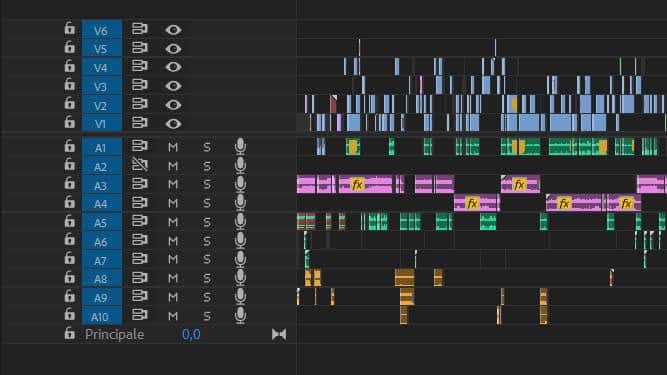Open fx badge on first A4 clip
Viewport: 667px width, 375px height.
pos(472,203)
